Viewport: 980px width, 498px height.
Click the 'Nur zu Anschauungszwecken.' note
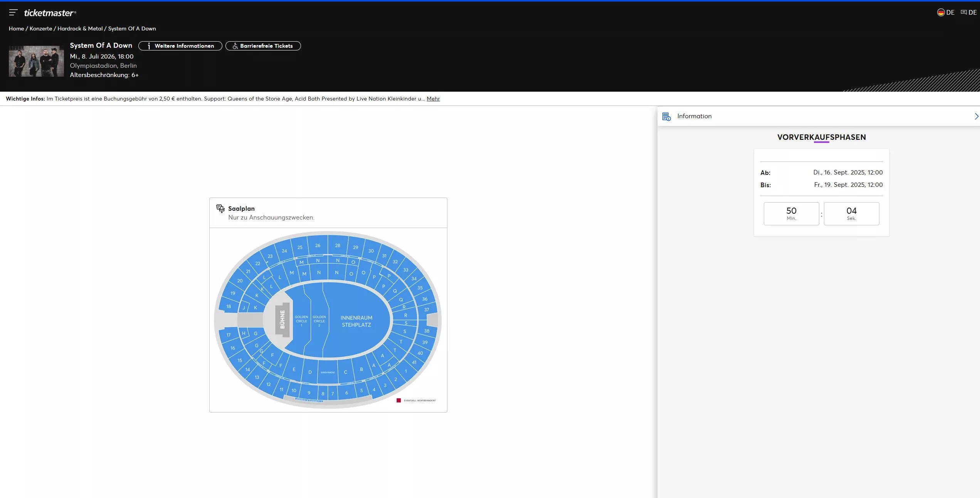(271, 218)
